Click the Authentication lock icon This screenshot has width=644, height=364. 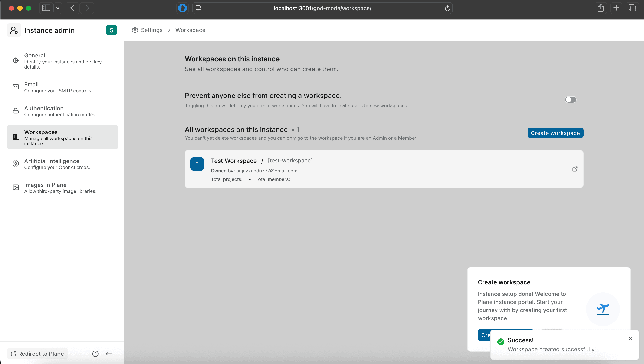tap(16, 111)
